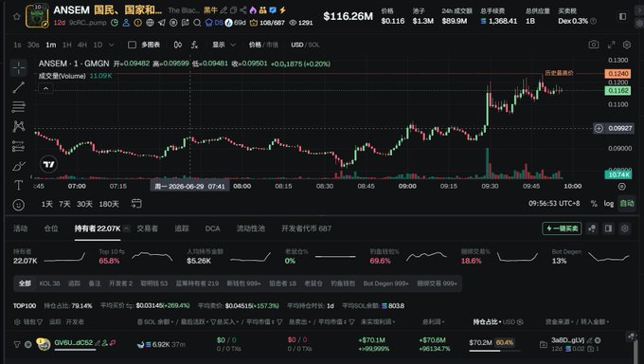Image resolution: width=644 pixels, height=364 pixels.
Task: Toggle log scale on the chart
Action: coord(609,204)
